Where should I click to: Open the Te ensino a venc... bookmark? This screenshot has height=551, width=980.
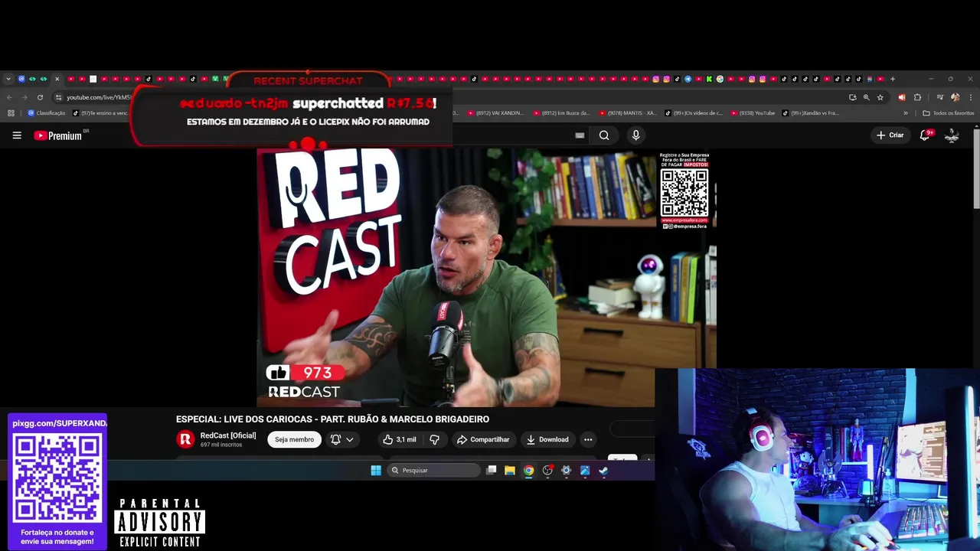(100, 113)
